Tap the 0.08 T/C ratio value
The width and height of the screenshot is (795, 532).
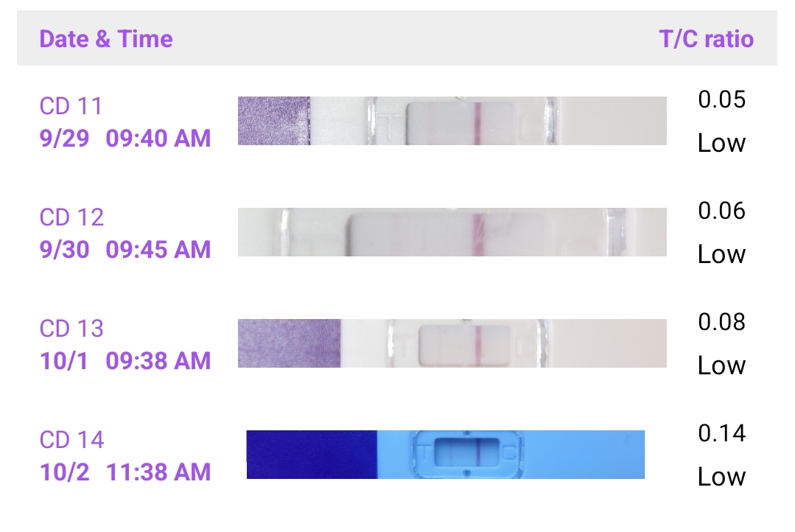pos(721,322)
